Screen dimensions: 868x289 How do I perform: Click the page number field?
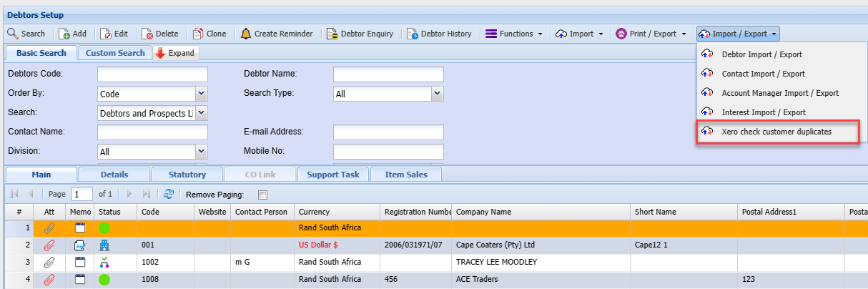pyautogui.click(x=82, y=194)
